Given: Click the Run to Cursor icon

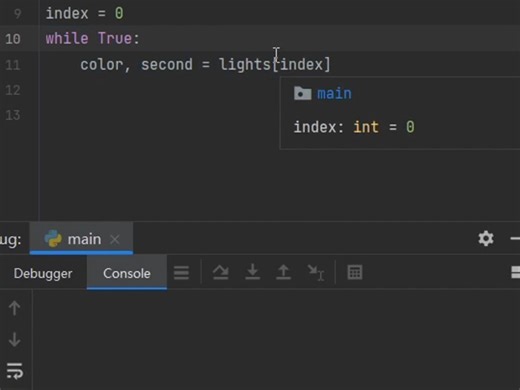Looking at the screenshot, I should point(316,273).
